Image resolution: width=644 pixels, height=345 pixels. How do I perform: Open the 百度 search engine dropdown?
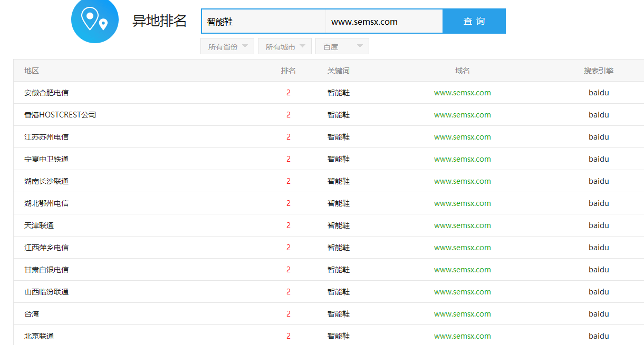coord(342,46)
